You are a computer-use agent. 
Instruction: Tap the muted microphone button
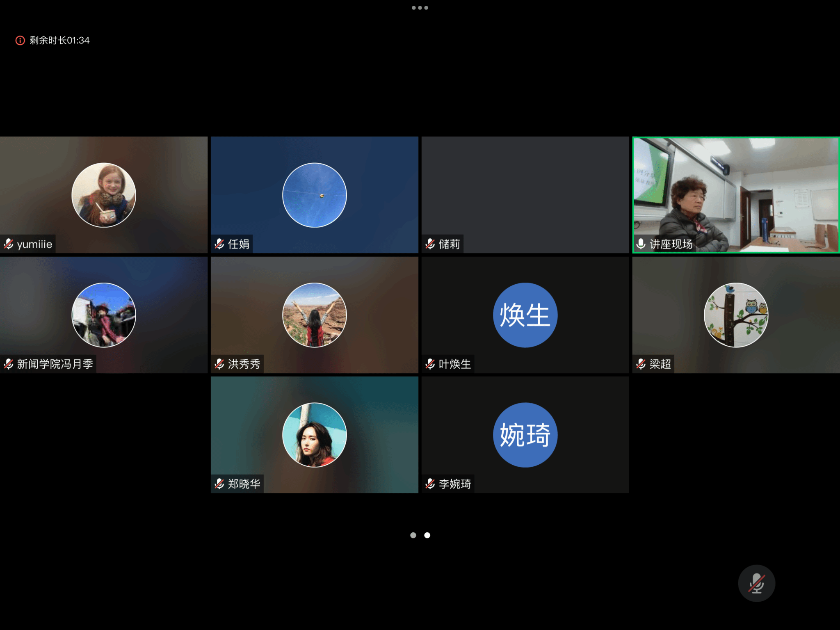(756, 583)
